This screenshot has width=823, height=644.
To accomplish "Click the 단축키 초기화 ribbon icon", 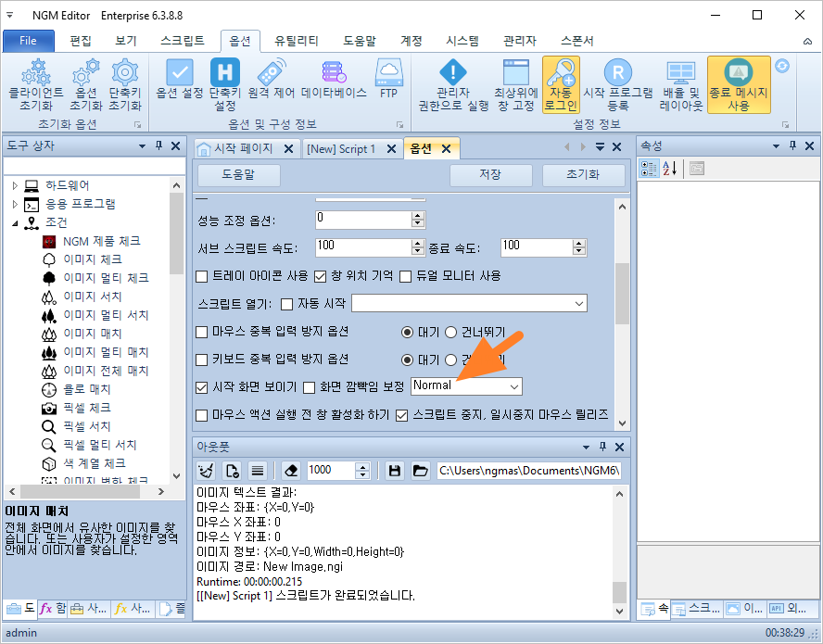I will (x=125, y=85).
